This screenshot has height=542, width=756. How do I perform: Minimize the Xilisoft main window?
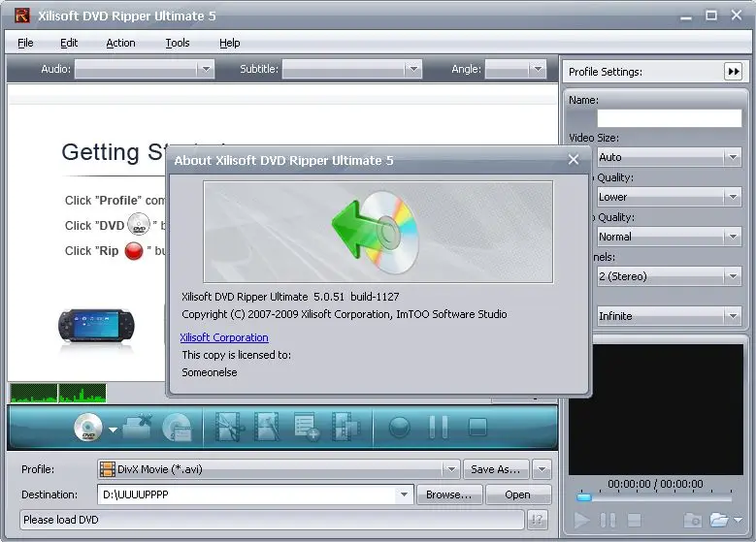click(x=686, y=17)
